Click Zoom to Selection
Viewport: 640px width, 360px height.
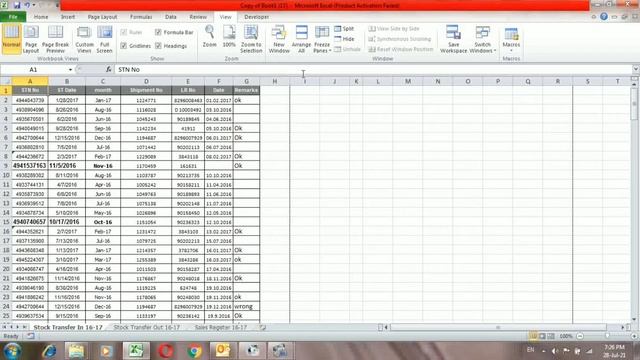(x=251, y=39)
